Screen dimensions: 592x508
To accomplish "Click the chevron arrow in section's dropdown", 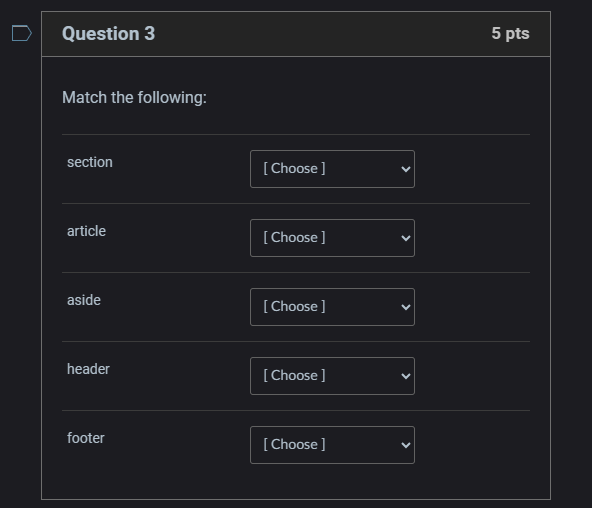I will [x=406, y=169].
